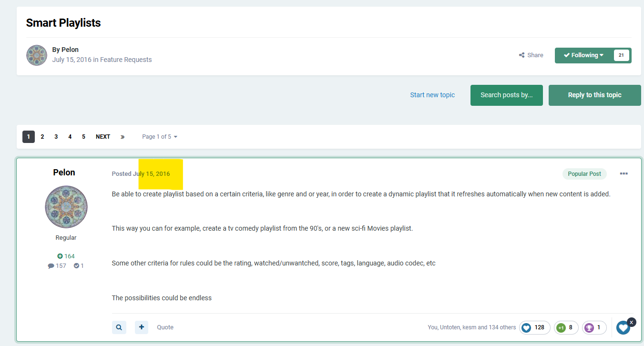The width and height of the screenshot is (644, 346).
Task: Click Reply to this topic button
Action: point(595,95)
